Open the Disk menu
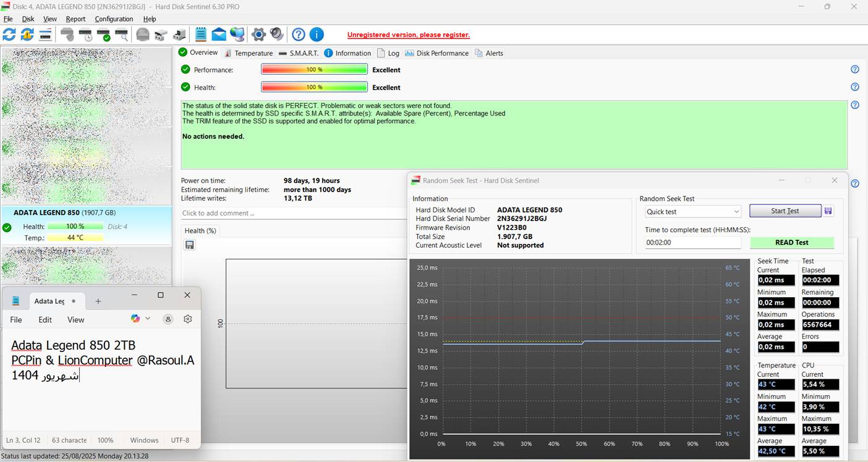868x462 pixels. [28, 19]
